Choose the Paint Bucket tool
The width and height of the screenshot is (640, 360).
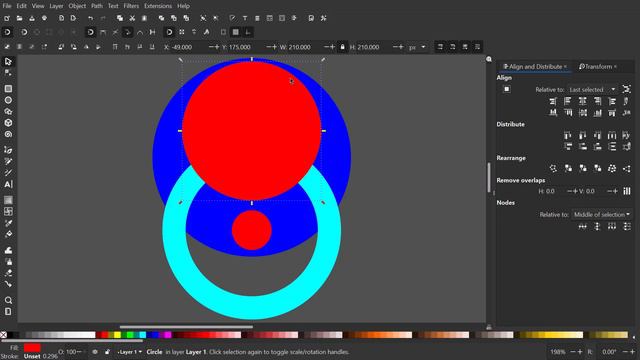8,234
